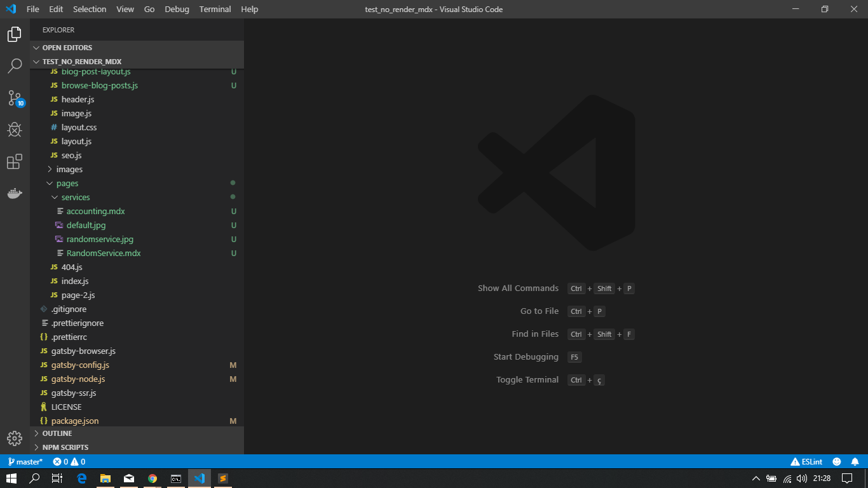Open the Search view in activity bar
868x488 pixels.
click(x=15, y=66)
